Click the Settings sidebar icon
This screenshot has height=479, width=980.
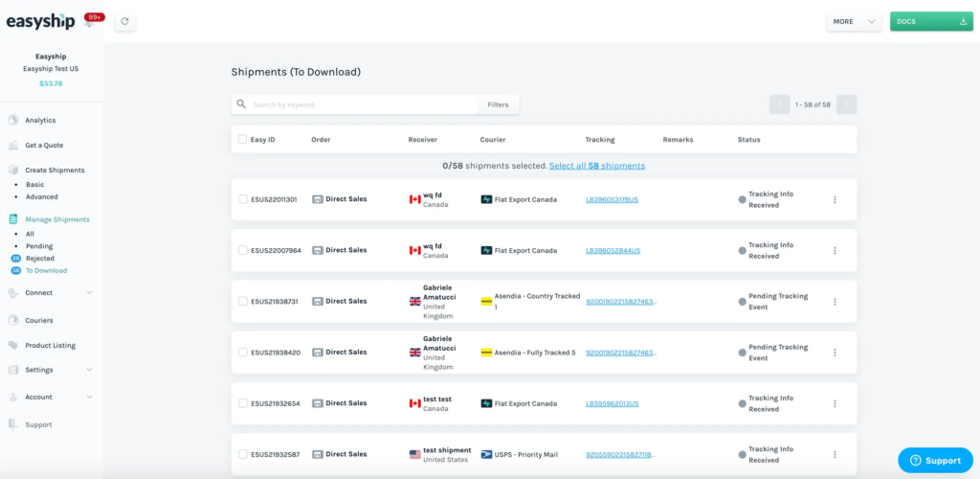pyautogui.click(x=13, y=370)
